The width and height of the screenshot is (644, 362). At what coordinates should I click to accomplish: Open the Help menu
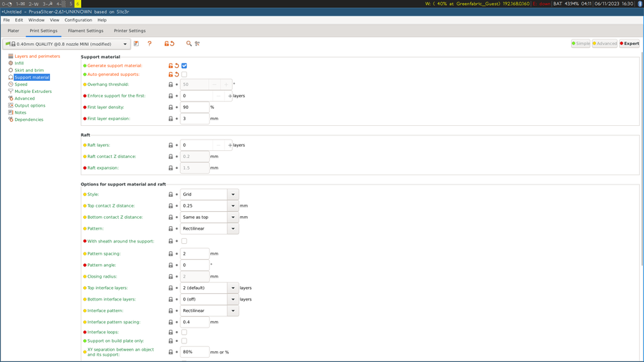click(102, 20)
